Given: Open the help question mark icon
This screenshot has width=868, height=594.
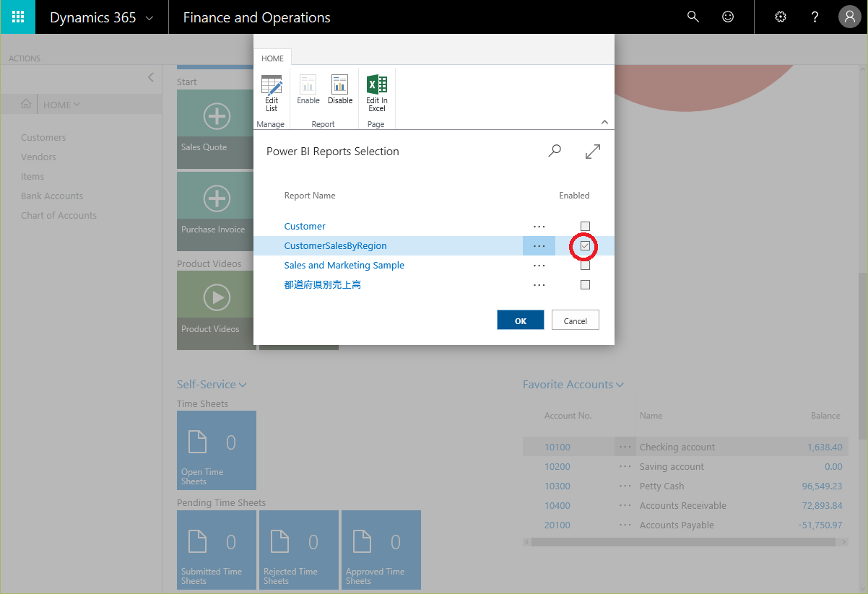Looking at the screenshot, I should pyautogui.click(x=815, y=17).
